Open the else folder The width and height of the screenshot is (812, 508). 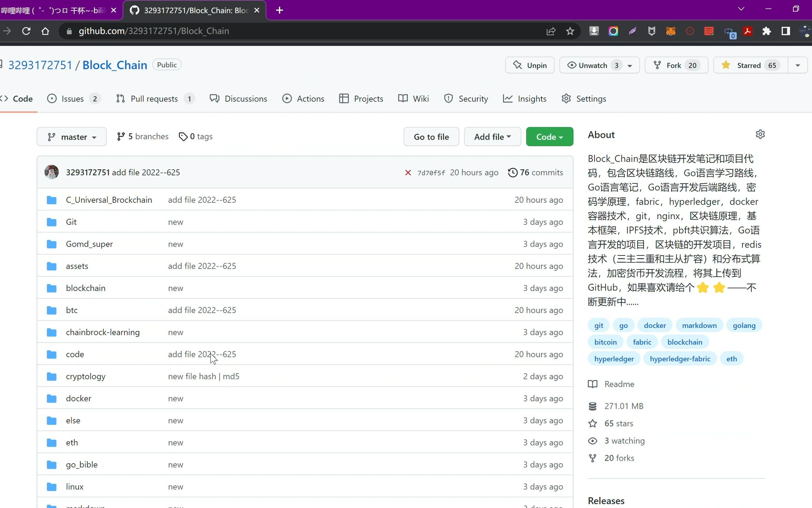point(73,421)
